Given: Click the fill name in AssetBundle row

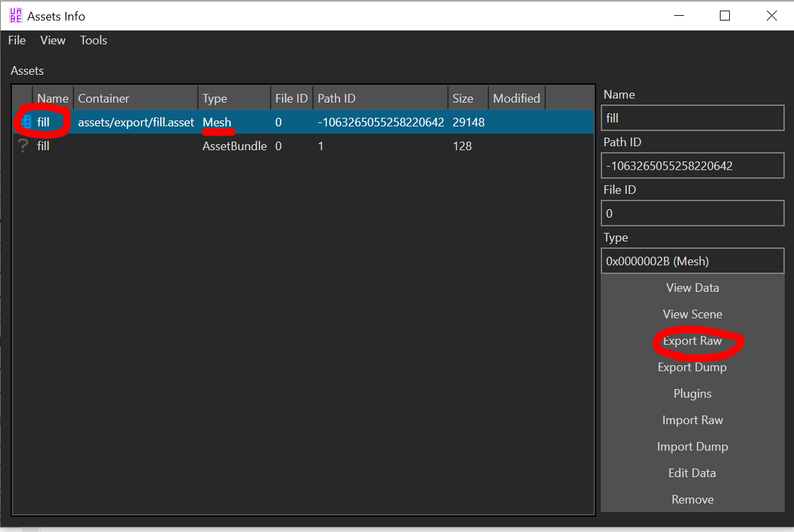Looking at the screenshot, I should point(43,146).
